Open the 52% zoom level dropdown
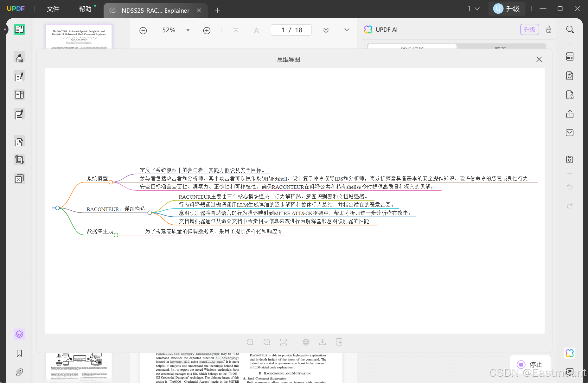The image size is (588, 383). click(188, 30)
